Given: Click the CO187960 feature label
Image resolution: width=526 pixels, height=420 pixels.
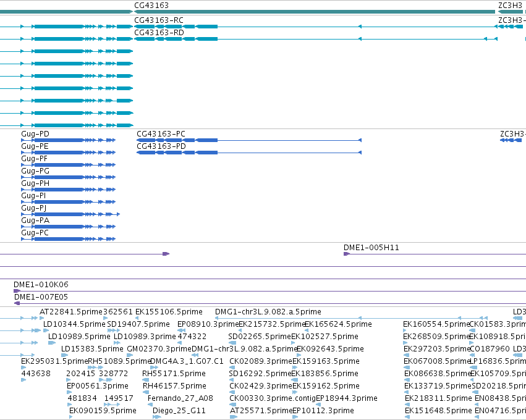Looking at the screenshot, I should click(x=490, y=349).
